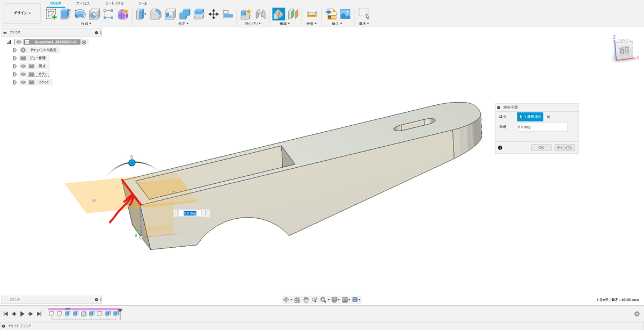Click the highlighted Plane at Angle icon
Image resolution: width=644 pixels, height=330 pixels.
pos(279,15)
